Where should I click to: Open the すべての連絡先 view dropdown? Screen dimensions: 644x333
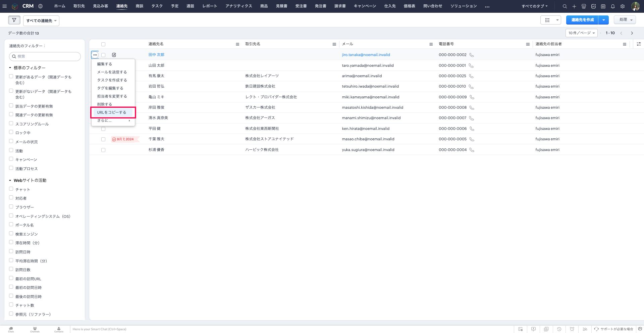[41, 20]
